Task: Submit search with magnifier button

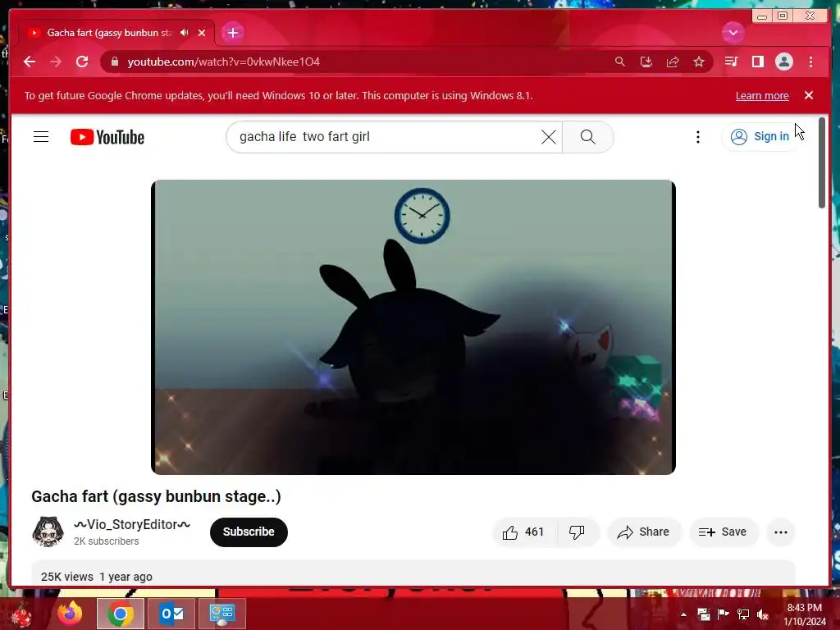Action: pos(587,137)
